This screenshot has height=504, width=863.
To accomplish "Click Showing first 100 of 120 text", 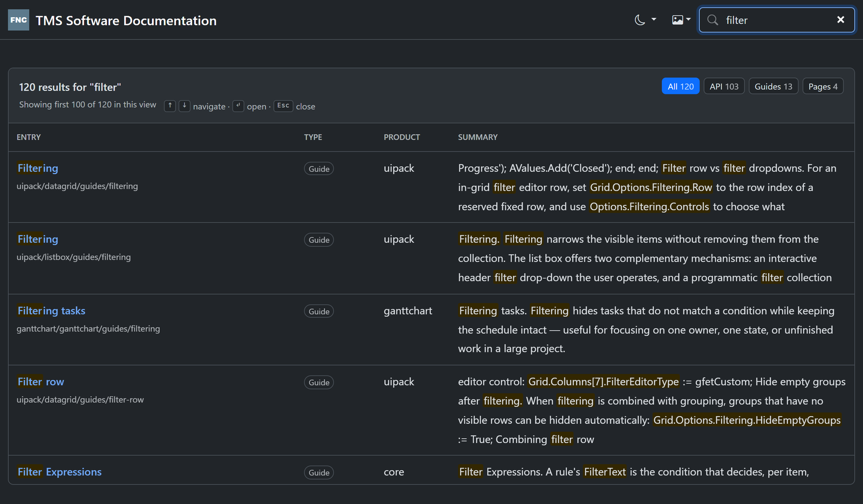I will point(87,105).
